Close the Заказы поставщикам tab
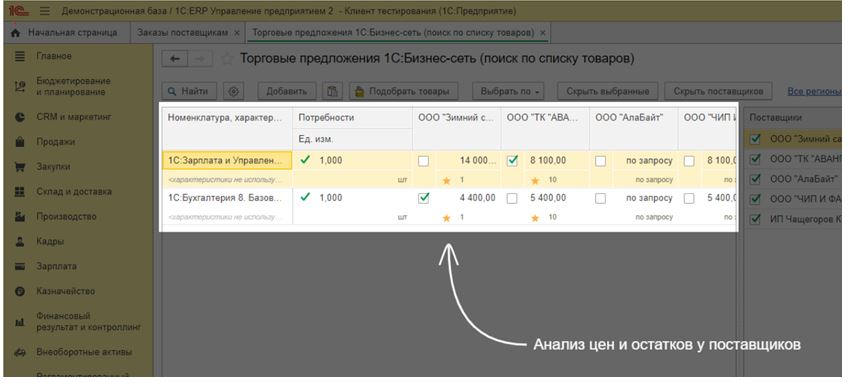The image size is (851, 383). pyautogui.click(x=237, y=33)
